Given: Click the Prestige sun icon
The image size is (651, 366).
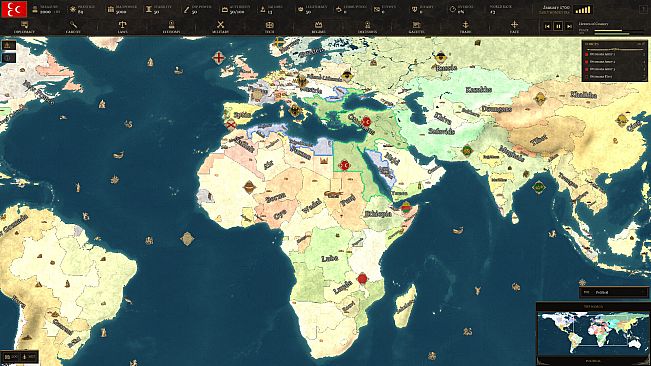Looking at the screenshot, I should [73, 9].
